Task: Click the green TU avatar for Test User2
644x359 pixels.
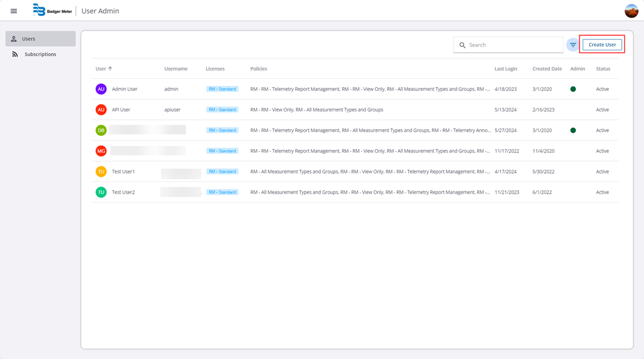Action: point(101,192)
